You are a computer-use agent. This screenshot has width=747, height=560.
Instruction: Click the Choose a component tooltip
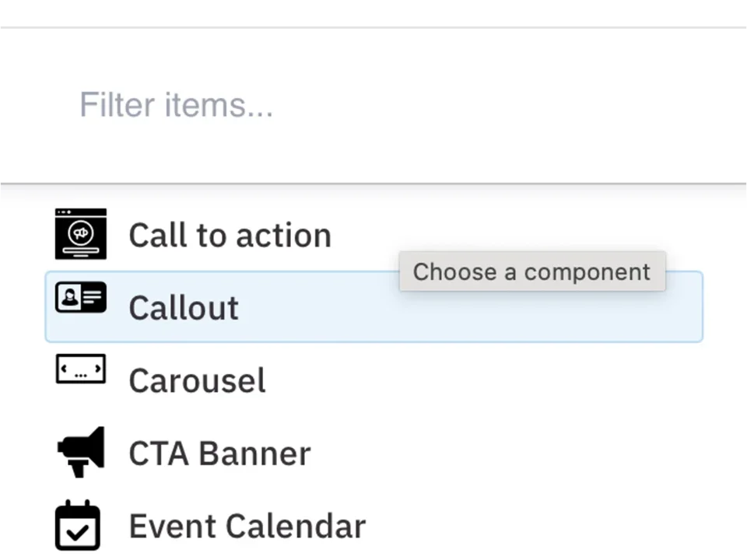pos(531,271)
